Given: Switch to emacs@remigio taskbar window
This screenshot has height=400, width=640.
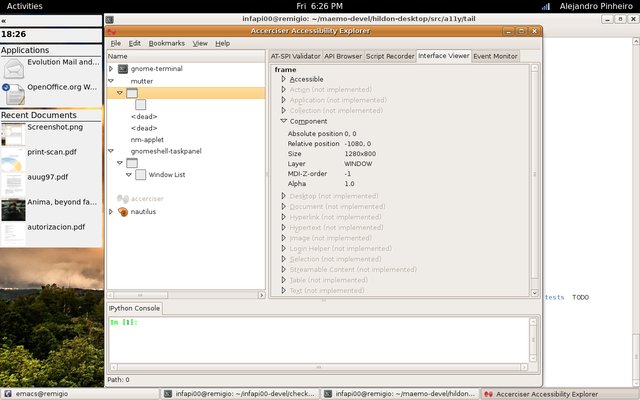Looking at the screenshot, I should (x=80, y=394).
